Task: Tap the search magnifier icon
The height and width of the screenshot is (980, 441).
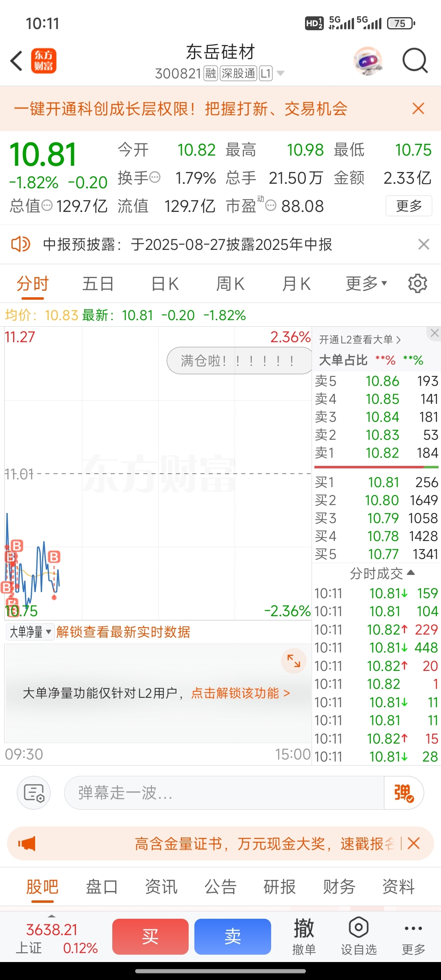Action: click(x=415, y=61)
